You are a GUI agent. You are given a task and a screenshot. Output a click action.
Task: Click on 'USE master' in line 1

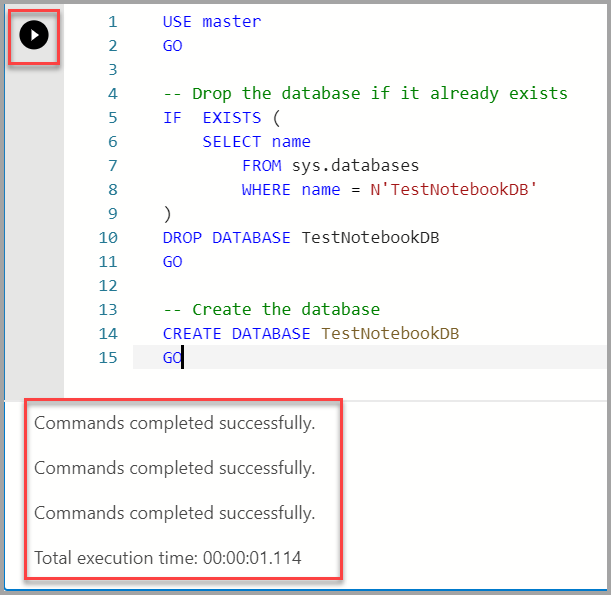tap(211, 21)
